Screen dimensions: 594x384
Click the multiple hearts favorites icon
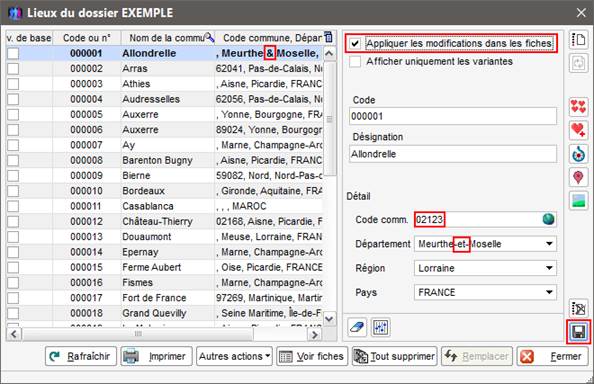click(578, 107)
